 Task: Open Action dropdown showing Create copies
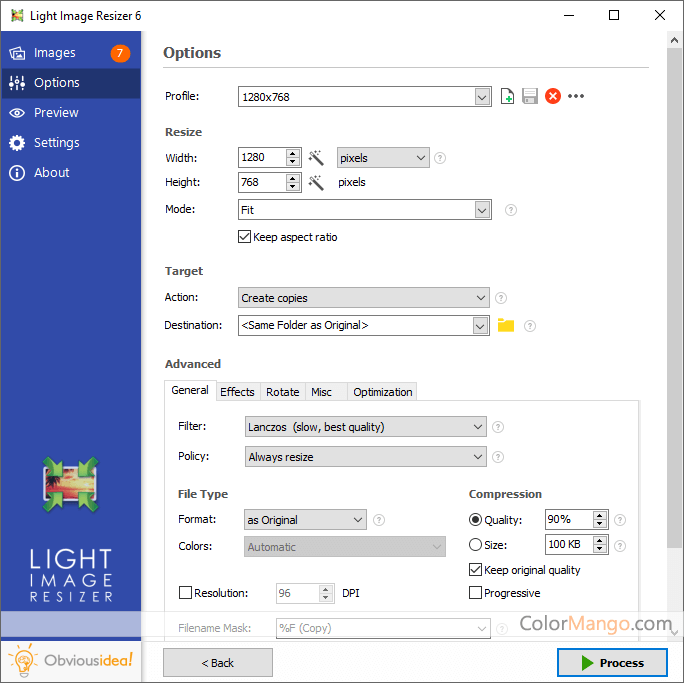(x=364, y=298)
